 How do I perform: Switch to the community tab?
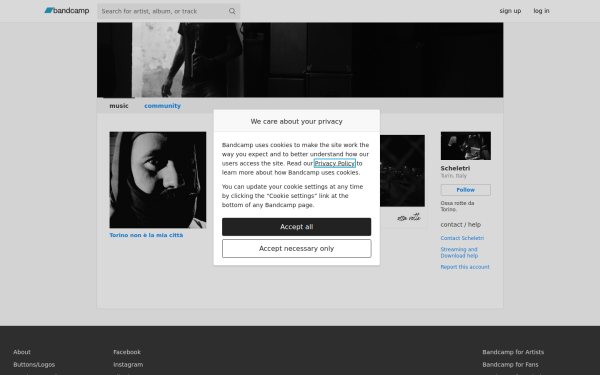point(162,106)
